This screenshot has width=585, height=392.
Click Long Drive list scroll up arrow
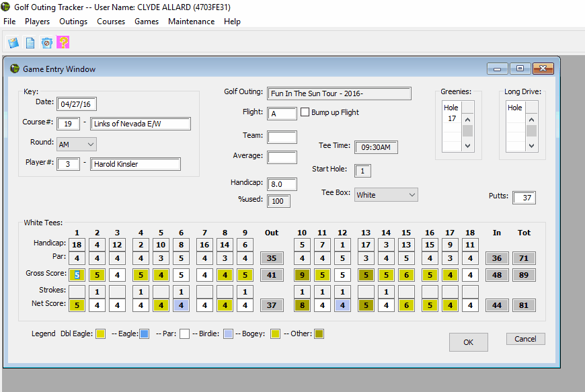[532, 120]
